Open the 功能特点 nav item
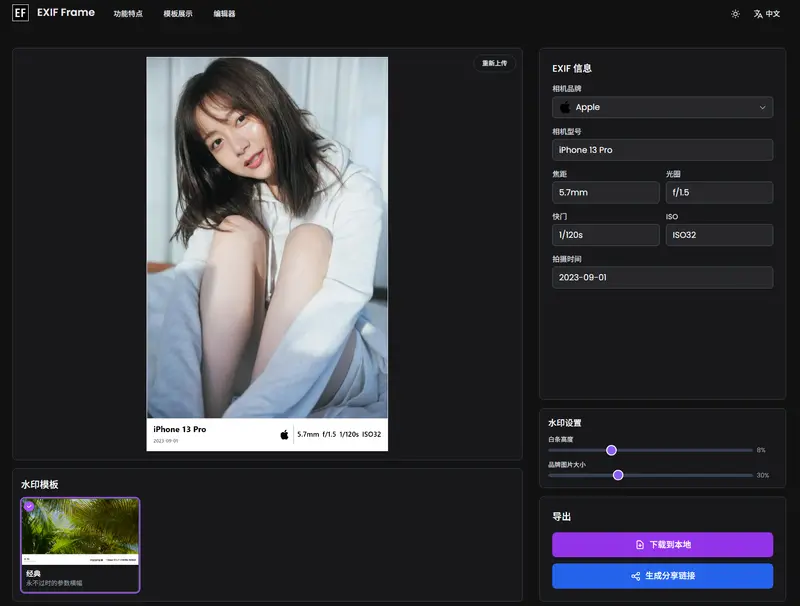The width and height of the screenshot is (800, 606). tap(128, 14)
